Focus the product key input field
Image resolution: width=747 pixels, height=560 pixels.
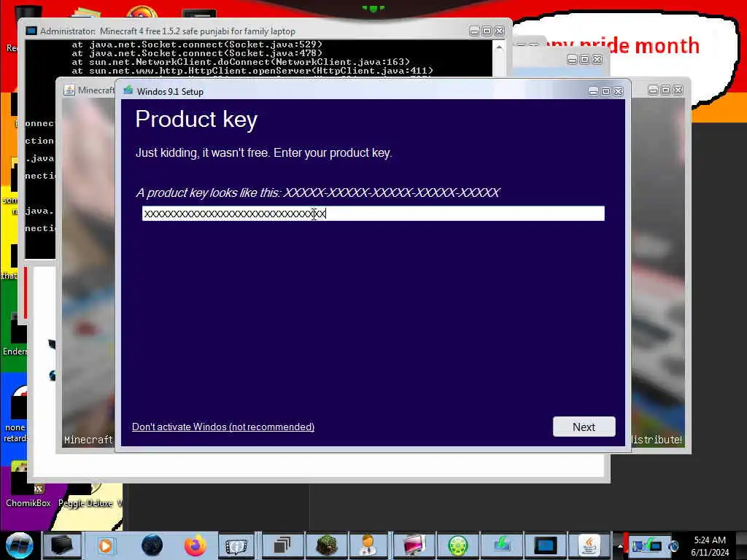pos(373,214)
